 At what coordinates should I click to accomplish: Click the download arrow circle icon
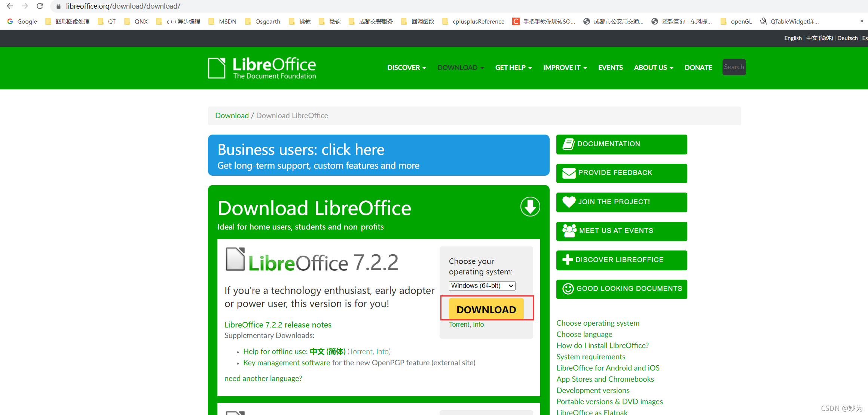coord(529,208)
